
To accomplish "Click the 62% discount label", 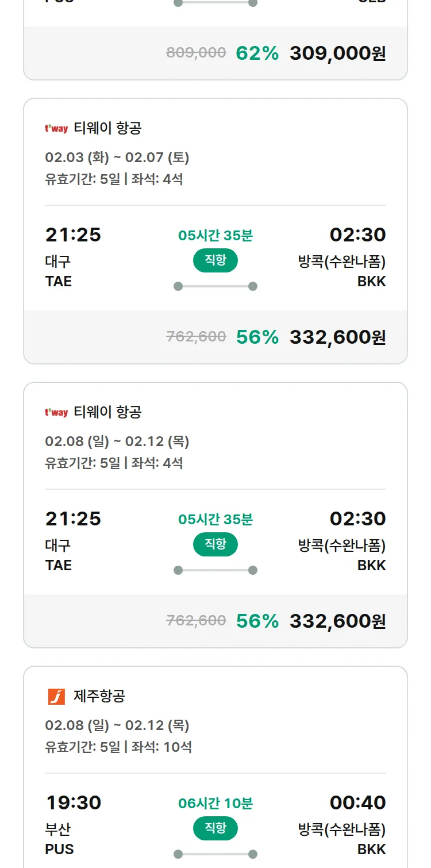I will coord(257,53).
